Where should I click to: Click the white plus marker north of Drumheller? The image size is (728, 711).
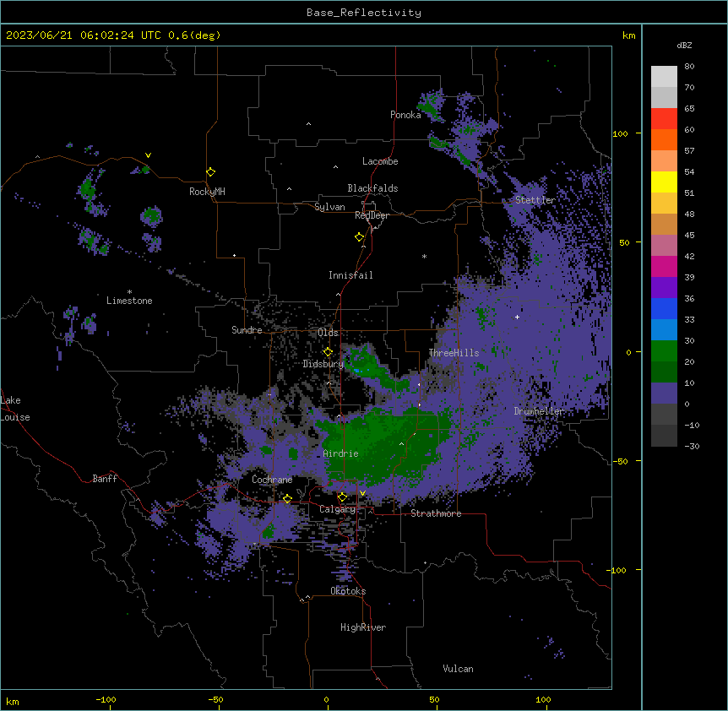coord(517,317)
